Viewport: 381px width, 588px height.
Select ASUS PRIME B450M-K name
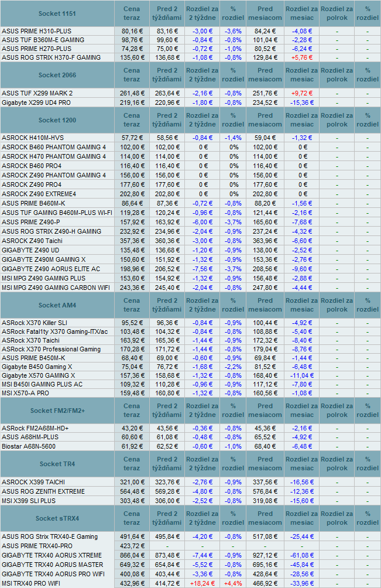click(33, 358)
